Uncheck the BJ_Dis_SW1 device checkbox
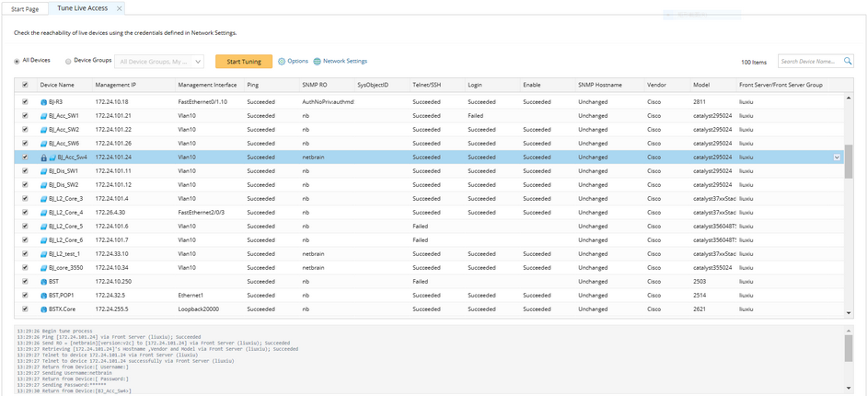 (25, 171)
